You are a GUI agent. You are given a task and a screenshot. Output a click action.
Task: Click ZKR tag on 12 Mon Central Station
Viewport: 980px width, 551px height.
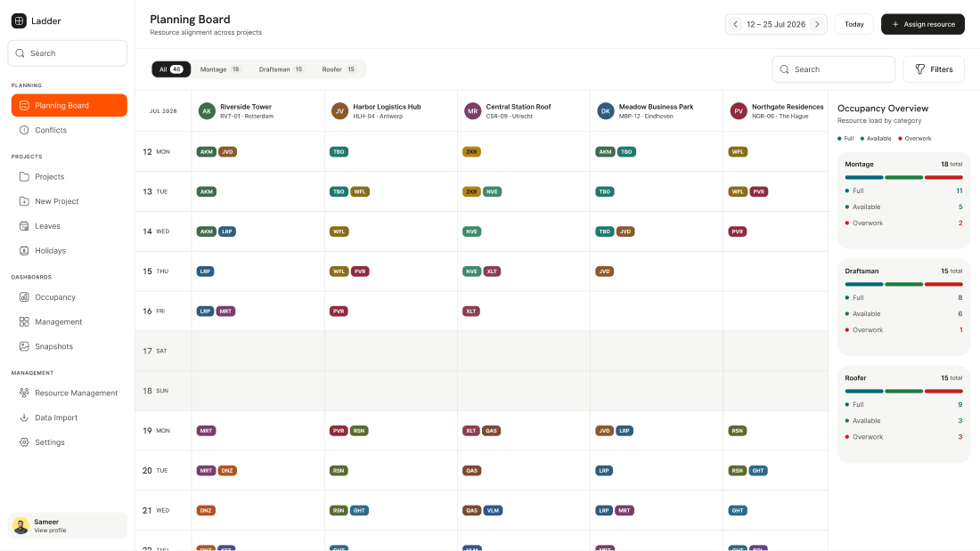coord(471,152)
